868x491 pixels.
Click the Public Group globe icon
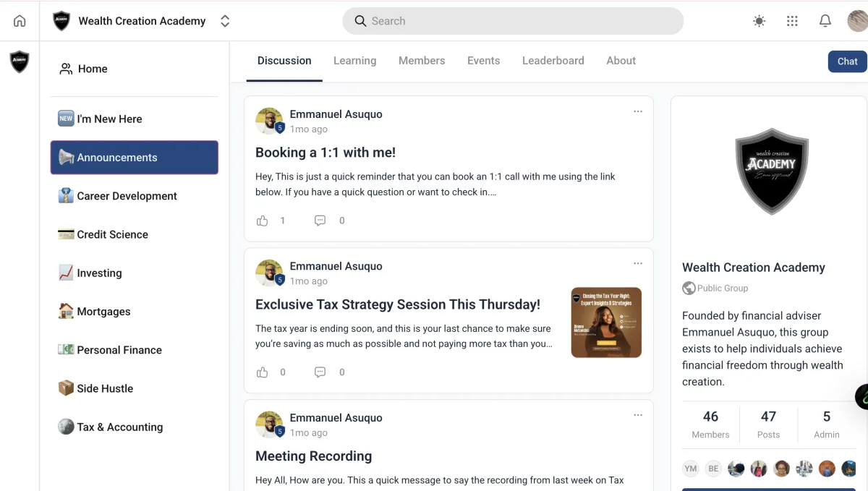[x=689, y=288]
